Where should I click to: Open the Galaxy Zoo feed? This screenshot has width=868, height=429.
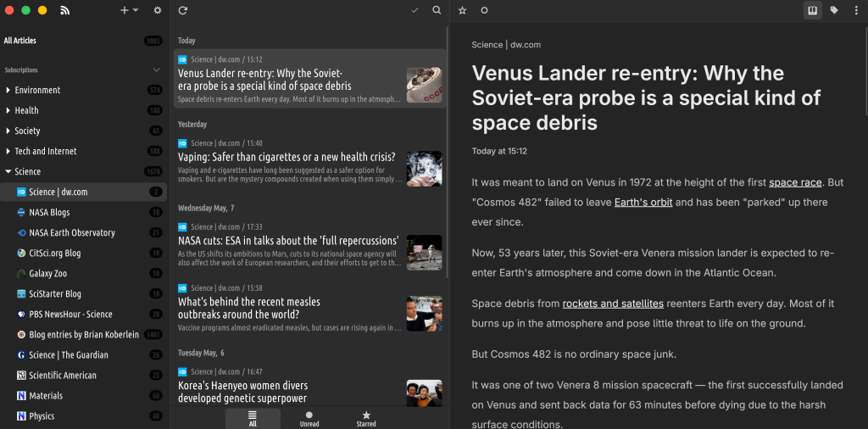tap(83, 274)
